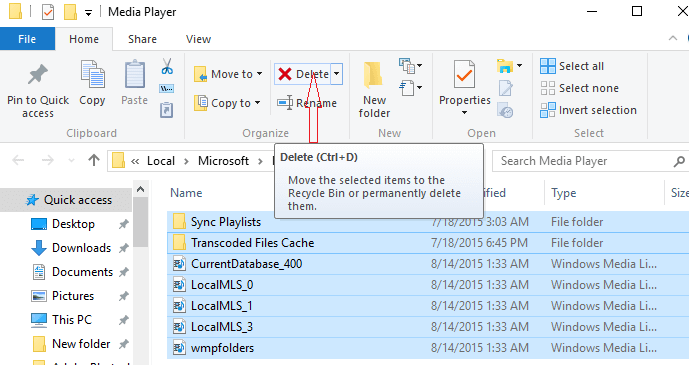Click the Up one level arrow

tap(94, 160)
